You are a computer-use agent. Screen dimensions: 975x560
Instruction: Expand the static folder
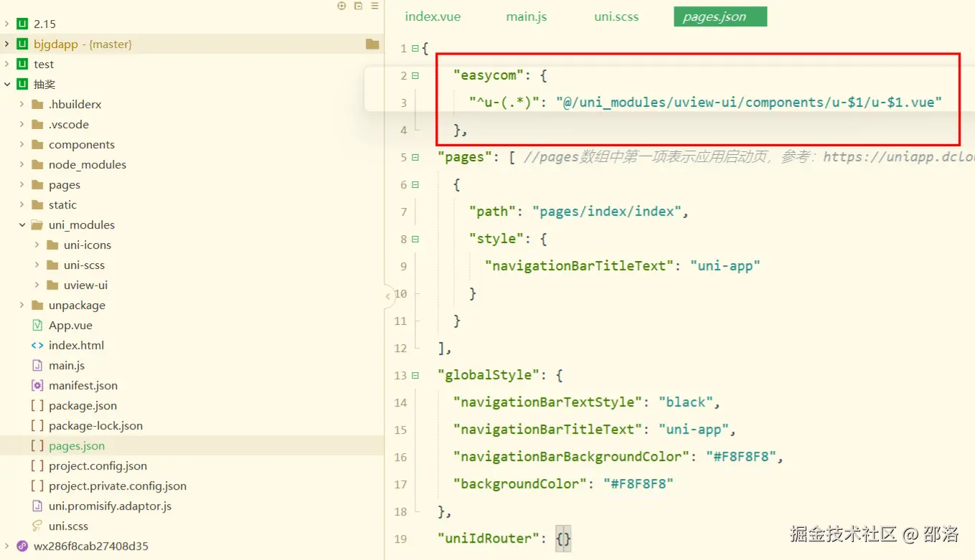(x=22, y=204)
